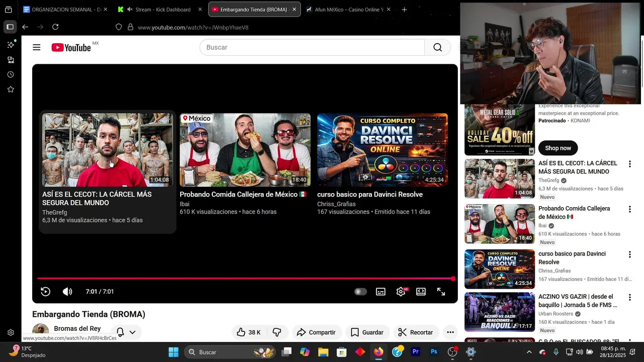Image resolution: width=644 pixels, height=362 pixels.
Task: Open Photoshop from the taskbar
Action: (x=434, y=352)
